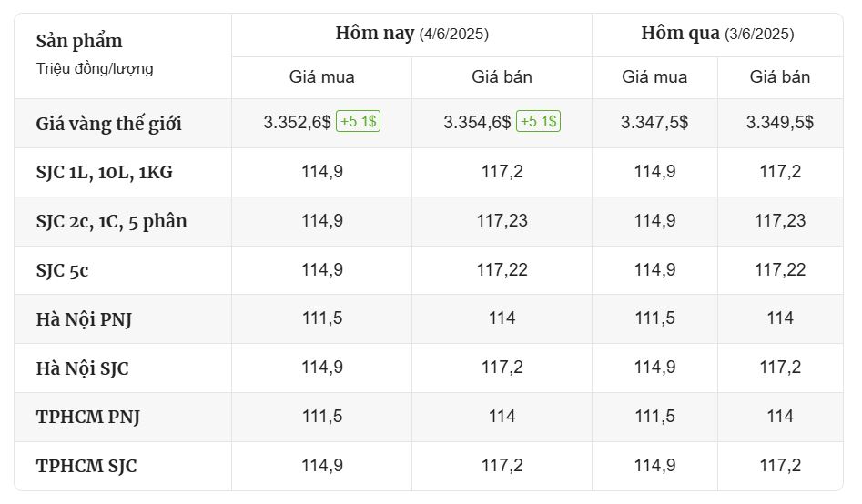Select the Hà Nội SJC row label

tap(83, 368)
